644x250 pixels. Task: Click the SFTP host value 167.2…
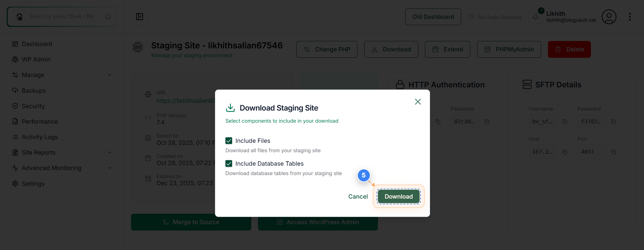tap(542, 152)
